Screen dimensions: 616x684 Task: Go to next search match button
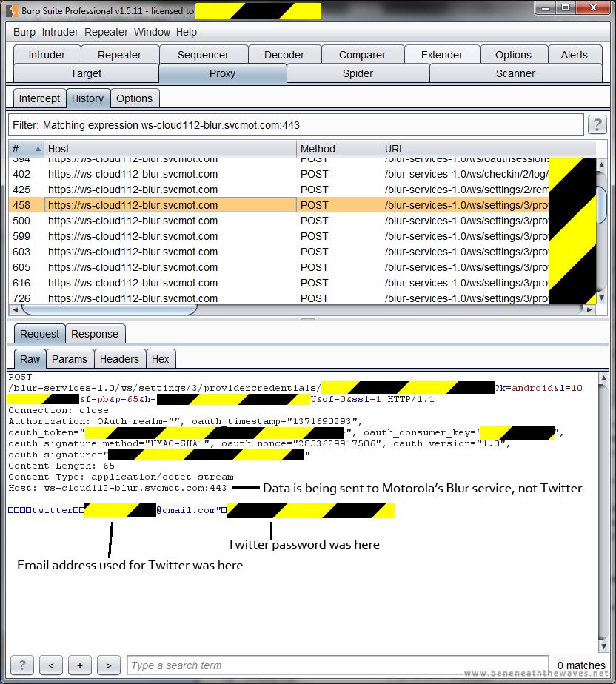click(109, 665)
